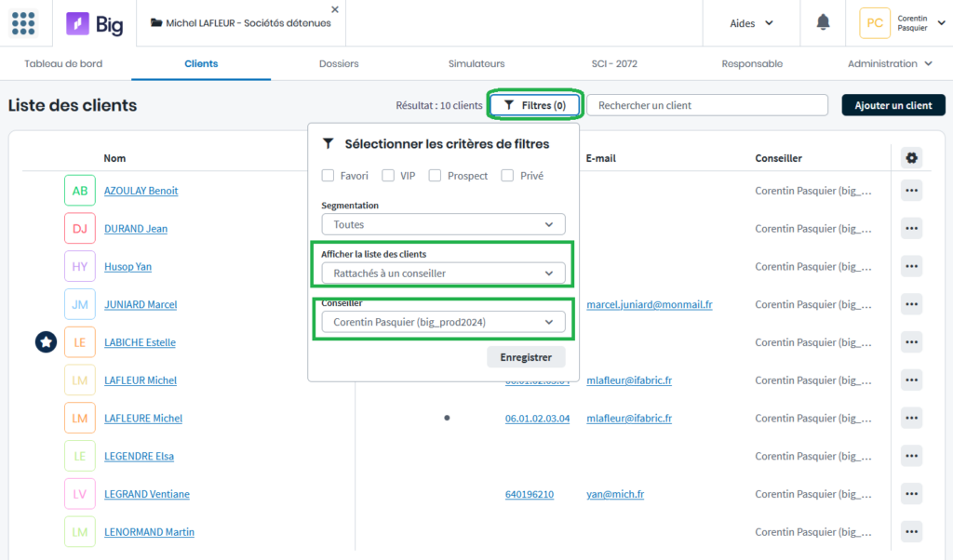Enable the VIP filter checkbox
The height and width of the screenshot is (560, 953).
click(x=388, y=176)
